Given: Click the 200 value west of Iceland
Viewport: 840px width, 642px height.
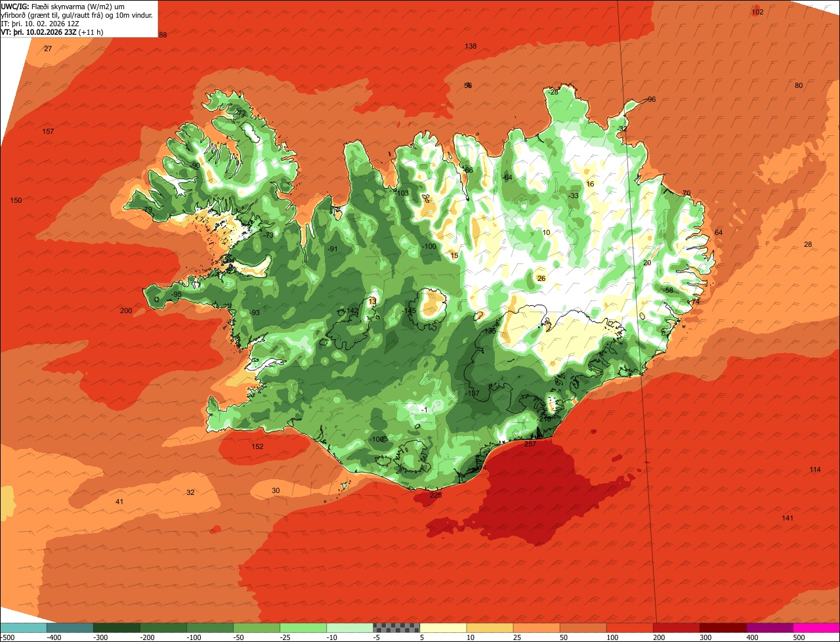Looking at the screenshot, I should point(126,310).
